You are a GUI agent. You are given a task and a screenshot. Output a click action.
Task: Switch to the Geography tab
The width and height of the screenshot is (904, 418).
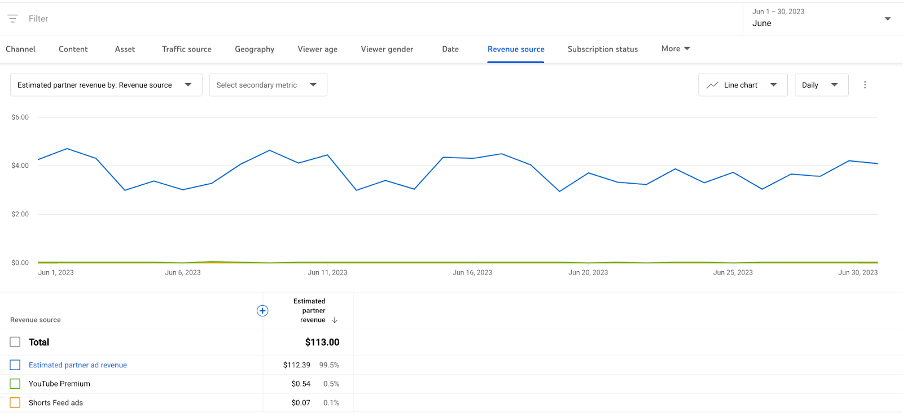[254, 48]
